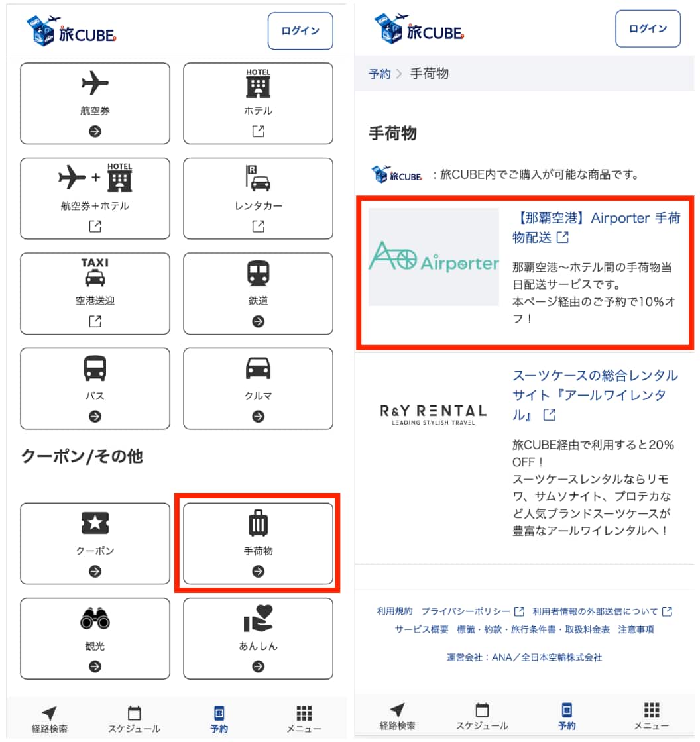The height and width of the screenshot is (742, 700).
Task: Tap the 手荷物 suitcase icon
Action: point(258,523)
